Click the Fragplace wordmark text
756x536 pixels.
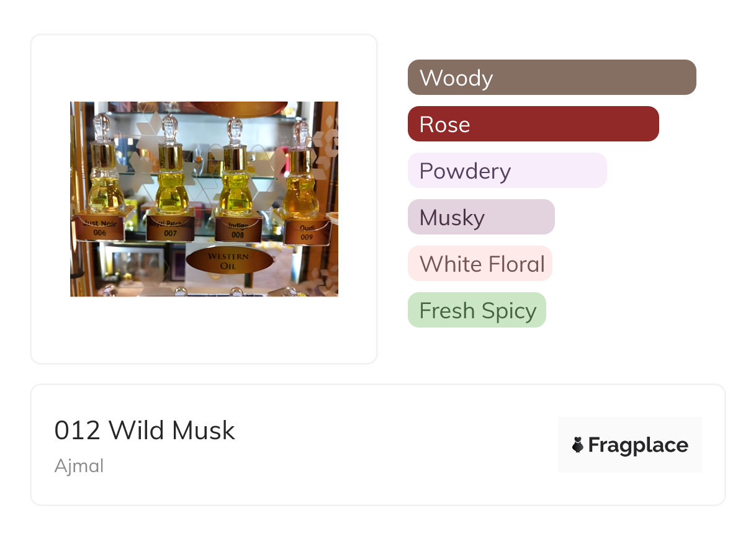pos(638,445)
